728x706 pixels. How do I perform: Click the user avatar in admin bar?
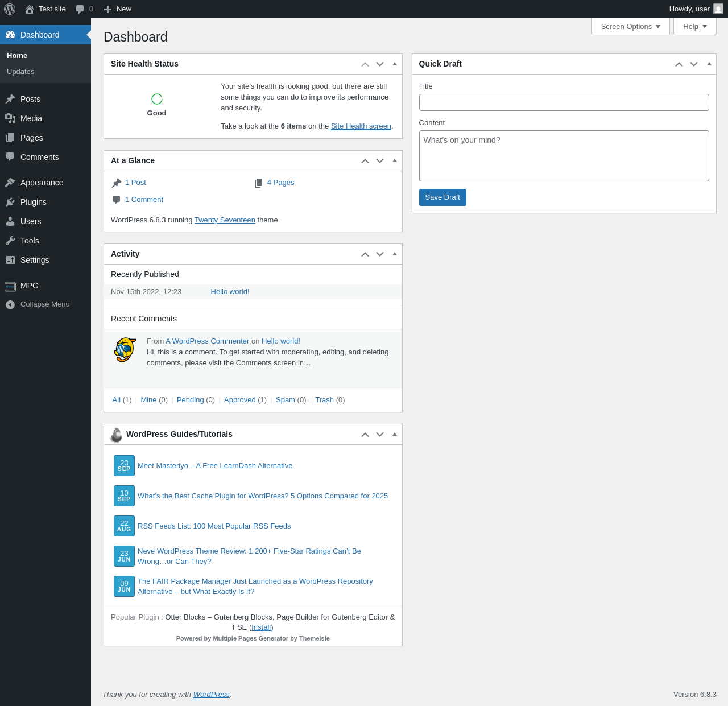click(718, 9)
